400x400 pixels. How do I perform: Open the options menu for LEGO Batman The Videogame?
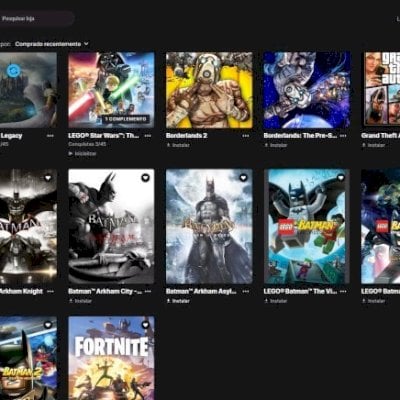tap(343, 291)
